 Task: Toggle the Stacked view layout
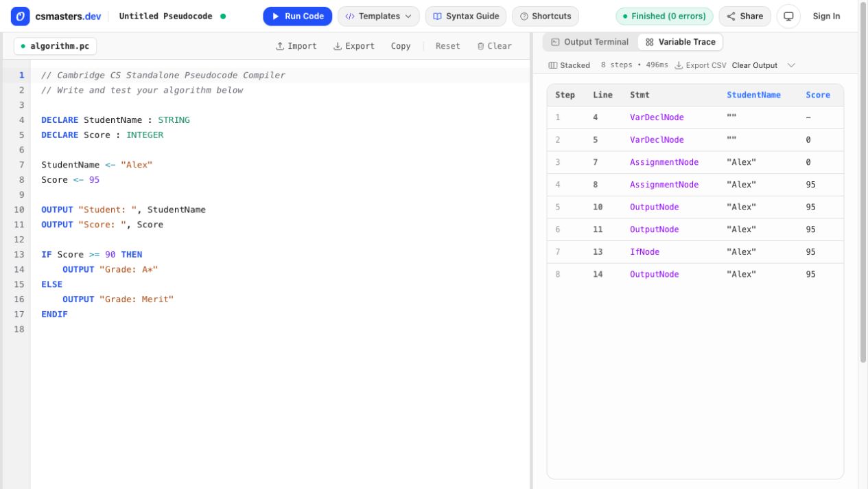coord(570,65)
